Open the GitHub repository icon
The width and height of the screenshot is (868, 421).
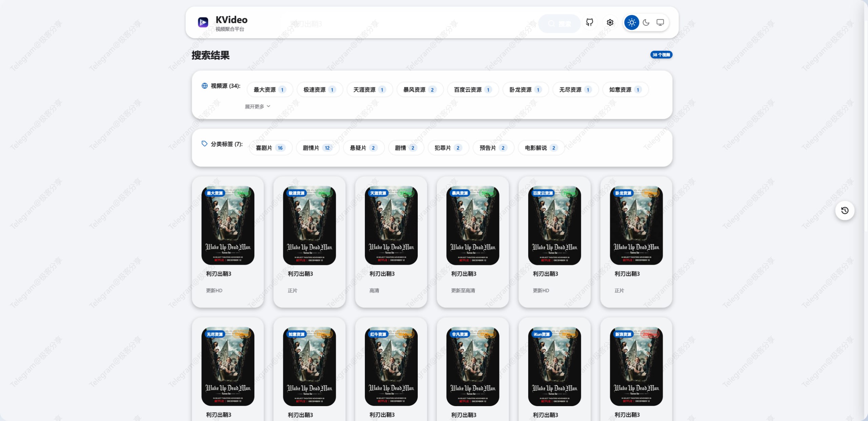coord(590,22)
